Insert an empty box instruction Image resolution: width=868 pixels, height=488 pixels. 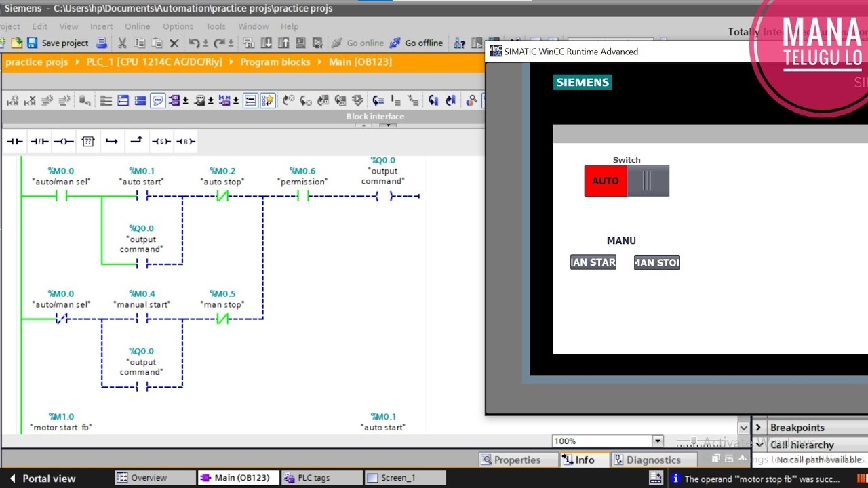tap(88, 141)
